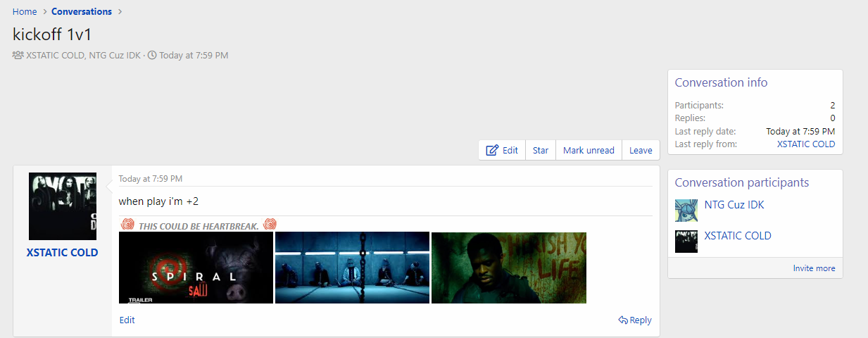868x338 pixels.
Task: Click the Spiral Saw signature image
Action: pos(196,268)
